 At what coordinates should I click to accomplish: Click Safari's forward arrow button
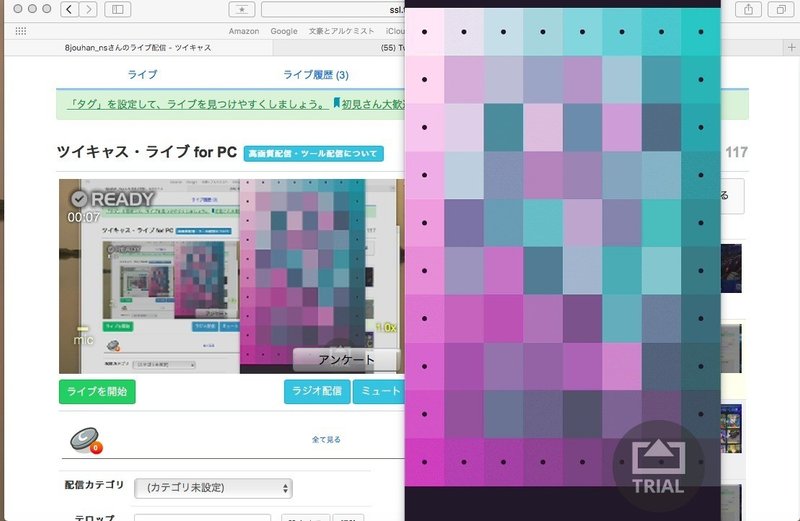click(88, 9)
